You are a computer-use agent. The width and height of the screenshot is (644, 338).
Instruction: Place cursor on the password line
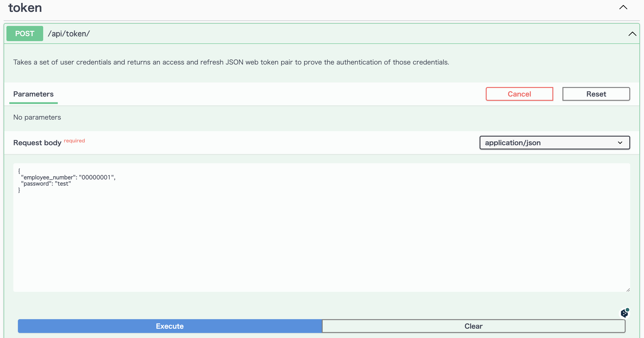46,184
